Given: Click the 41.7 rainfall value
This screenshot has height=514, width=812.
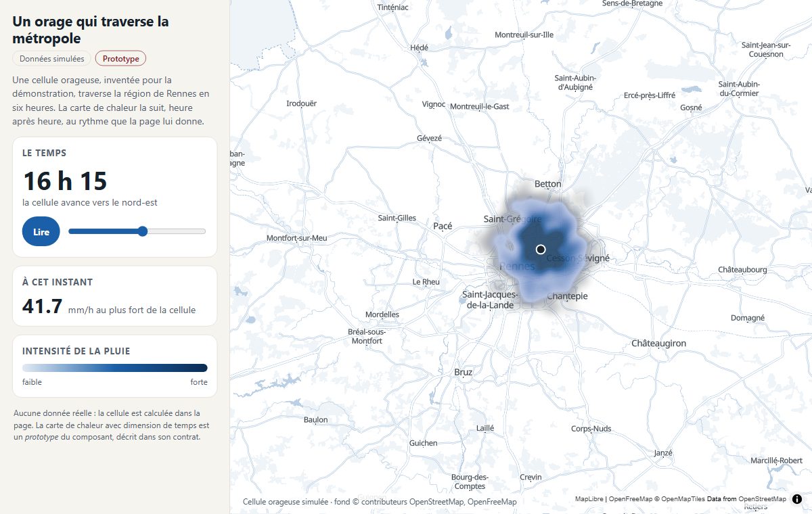Looking at the screenshot, I should coord(42,306).
